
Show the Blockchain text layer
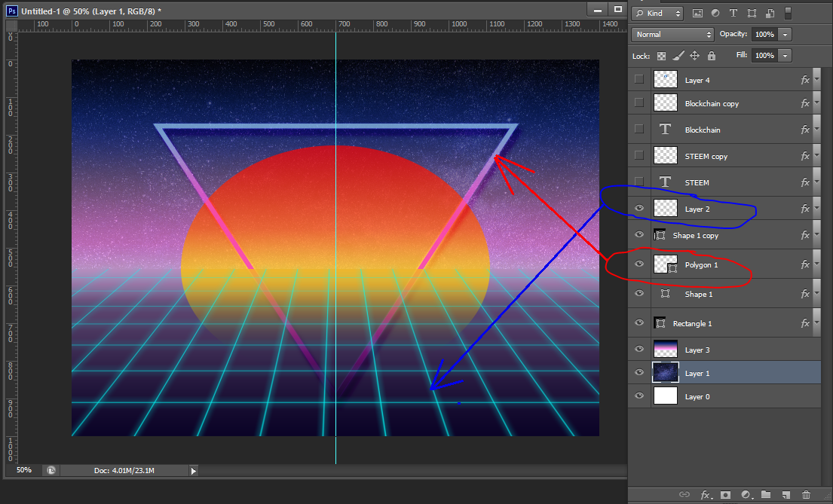pos(639,129)
